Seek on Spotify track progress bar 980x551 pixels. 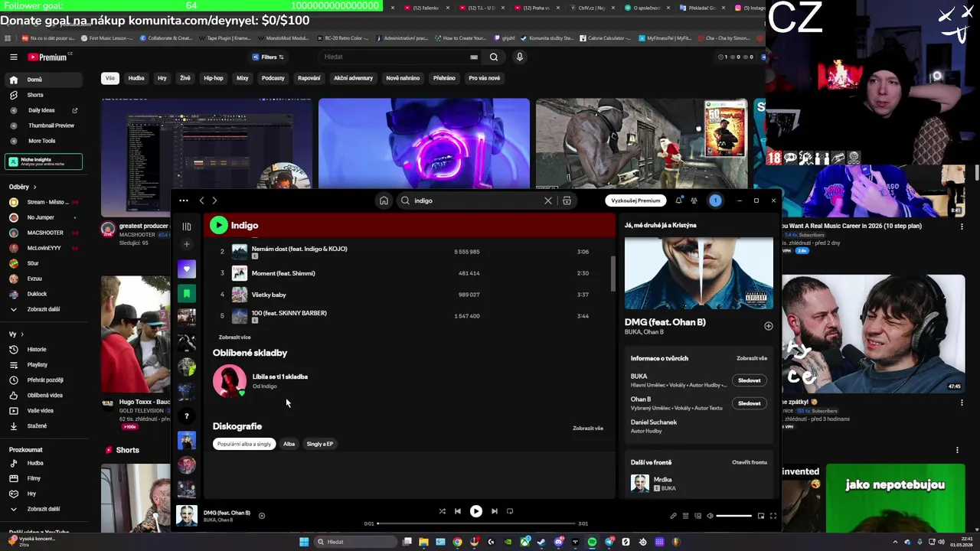(475, 523)
